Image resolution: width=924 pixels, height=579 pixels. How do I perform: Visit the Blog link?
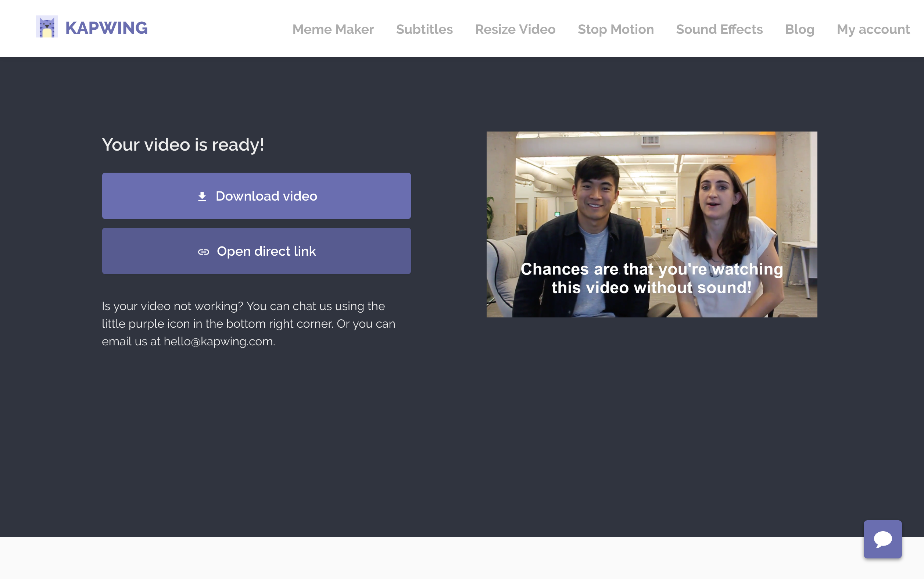pyautogui.click(x=799, y=29)
